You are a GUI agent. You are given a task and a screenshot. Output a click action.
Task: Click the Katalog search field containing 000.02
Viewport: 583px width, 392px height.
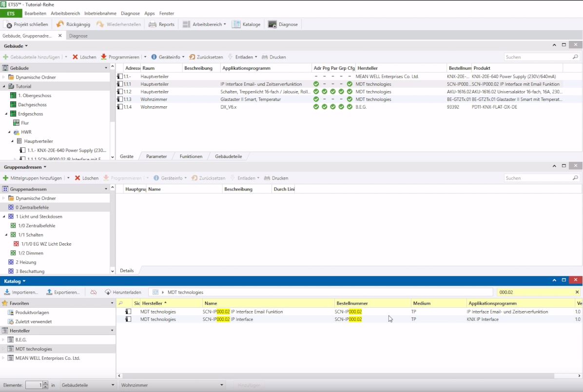(534, 293)
